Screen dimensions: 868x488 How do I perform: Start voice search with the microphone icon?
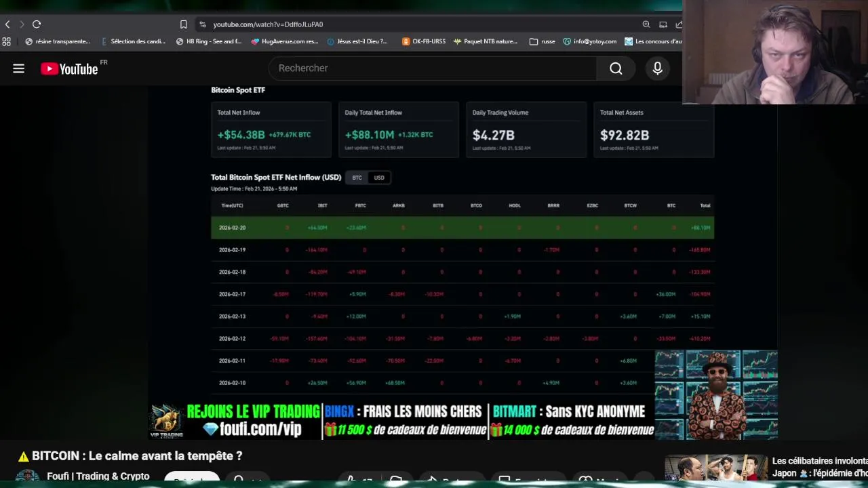pyautogui.click(x=657, y=68)
